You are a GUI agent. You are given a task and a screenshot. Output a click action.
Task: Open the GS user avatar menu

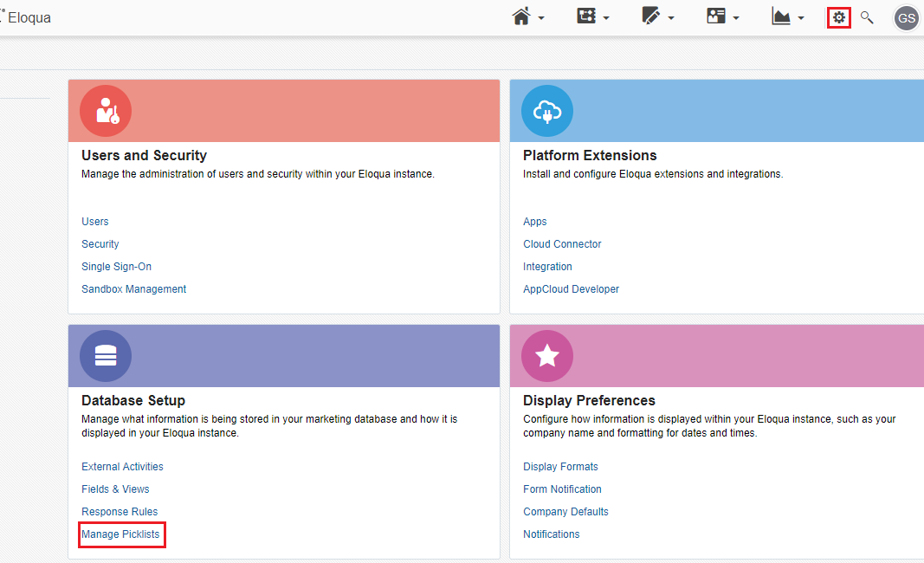[x=907, y=18]
